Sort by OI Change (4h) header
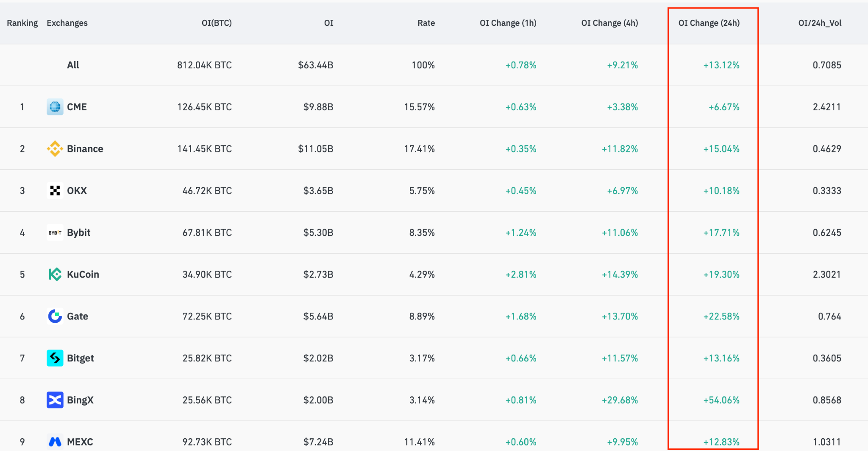The image size is (868, 451). click(x=609, y=23)
